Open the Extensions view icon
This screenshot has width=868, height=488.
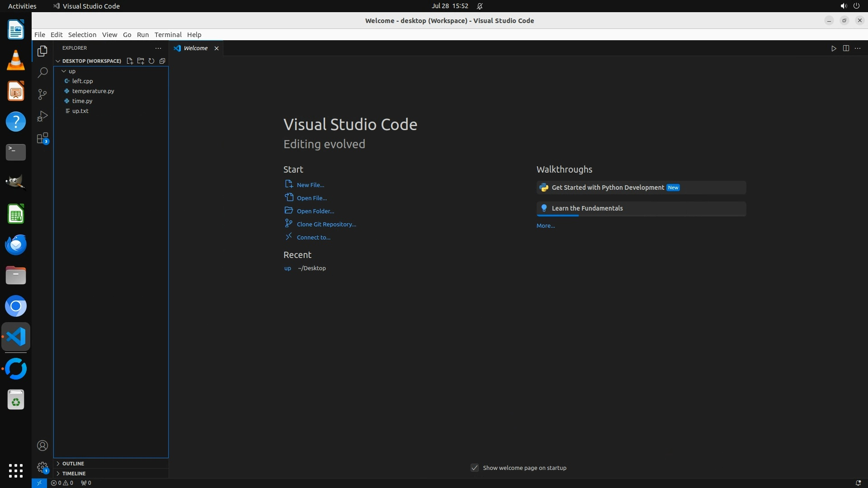pyautogui.click(x=42, y=138)
